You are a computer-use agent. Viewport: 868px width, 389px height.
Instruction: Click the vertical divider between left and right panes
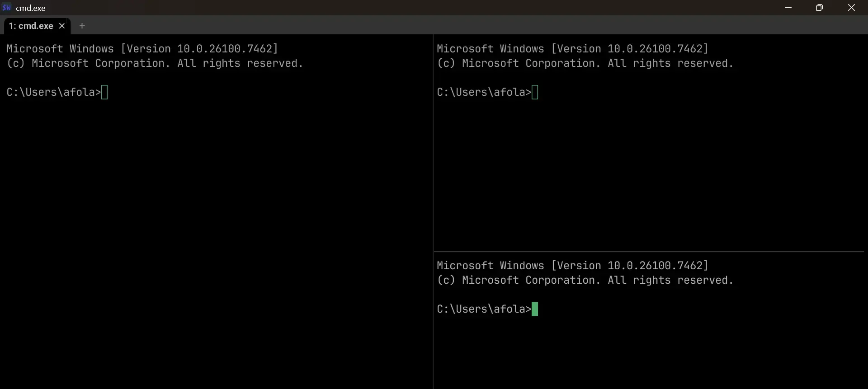(434, 211)
